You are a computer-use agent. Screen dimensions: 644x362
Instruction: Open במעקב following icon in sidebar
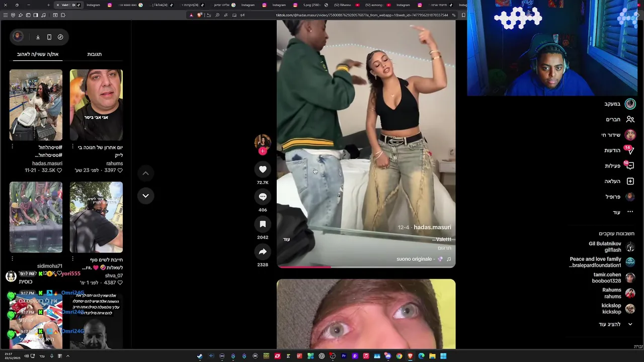tap(630, 104)
